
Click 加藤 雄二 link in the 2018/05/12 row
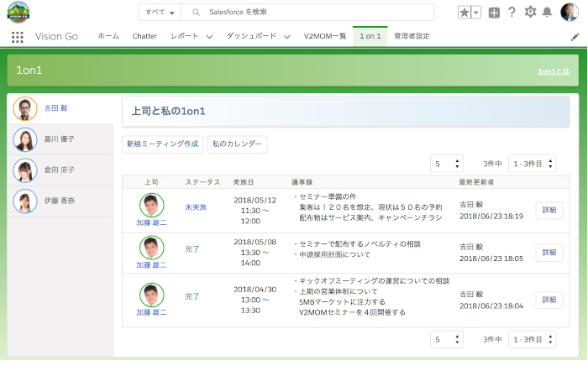point(151,222)
